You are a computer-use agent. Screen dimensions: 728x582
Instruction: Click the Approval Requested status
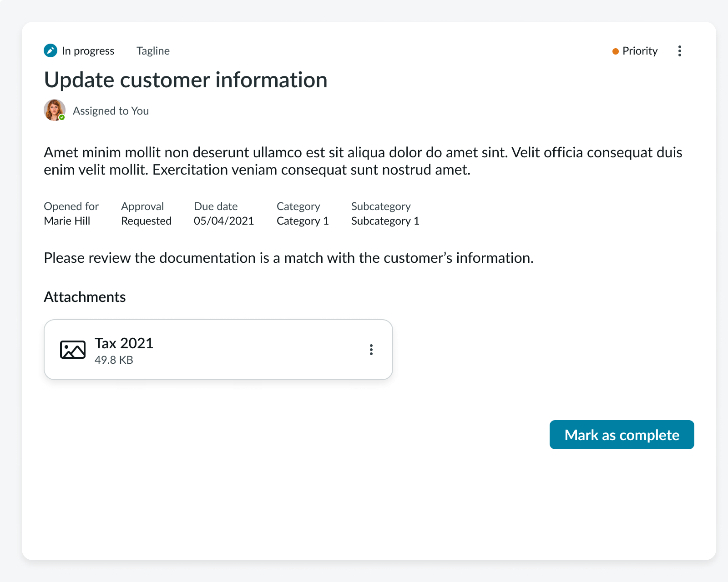point(146,221)
